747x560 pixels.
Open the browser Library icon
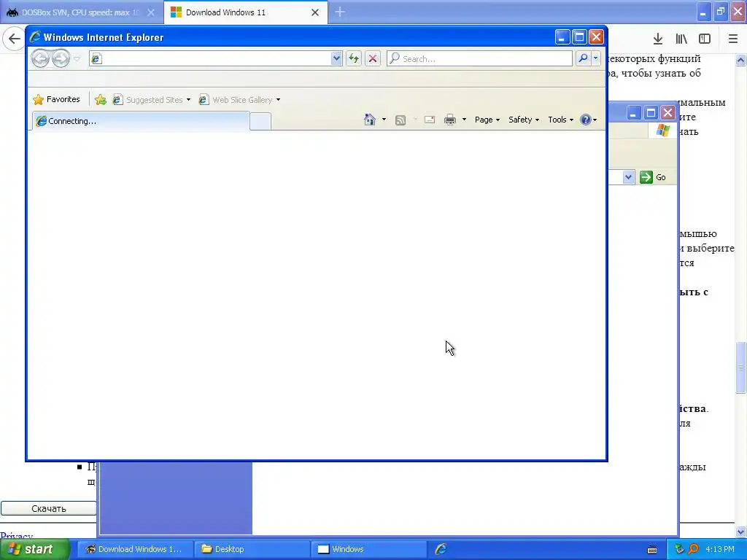(681, 39)
